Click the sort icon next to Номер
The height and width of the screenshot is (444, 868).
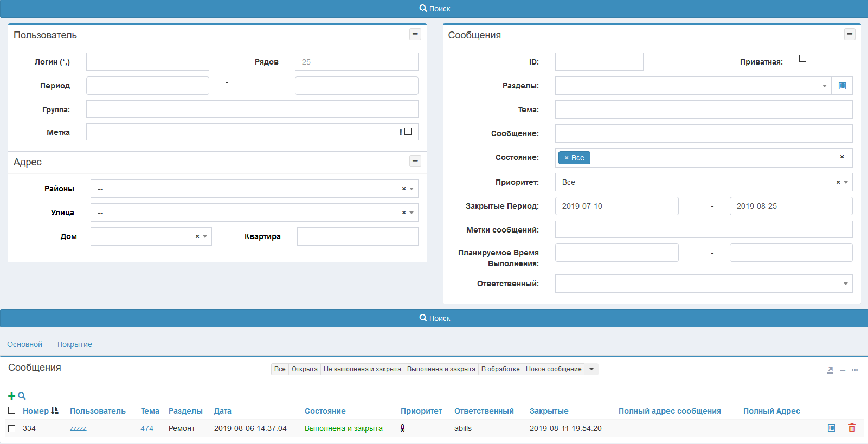[55, 411]
